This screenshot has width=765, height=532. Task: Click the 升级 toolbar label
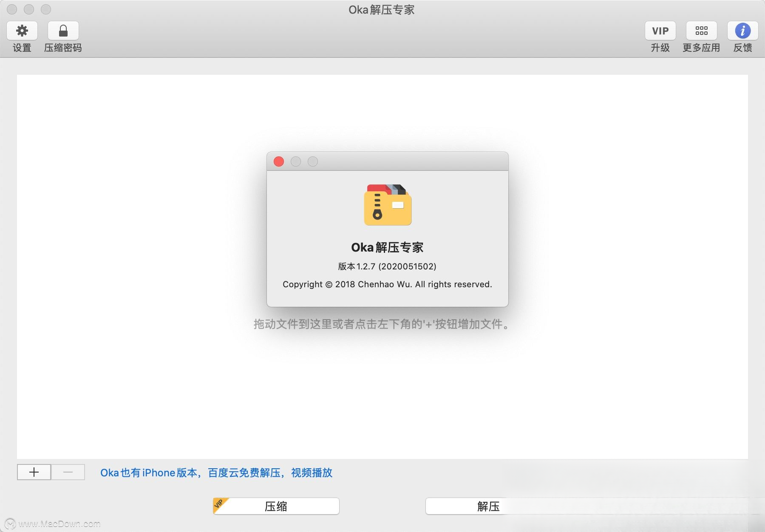tap(660, 48)
